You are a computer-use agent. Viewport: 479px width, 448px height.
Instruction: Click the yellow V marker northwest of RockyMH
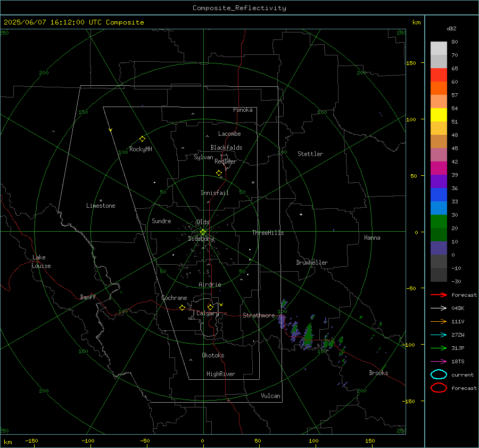click(x=111, y=130)
